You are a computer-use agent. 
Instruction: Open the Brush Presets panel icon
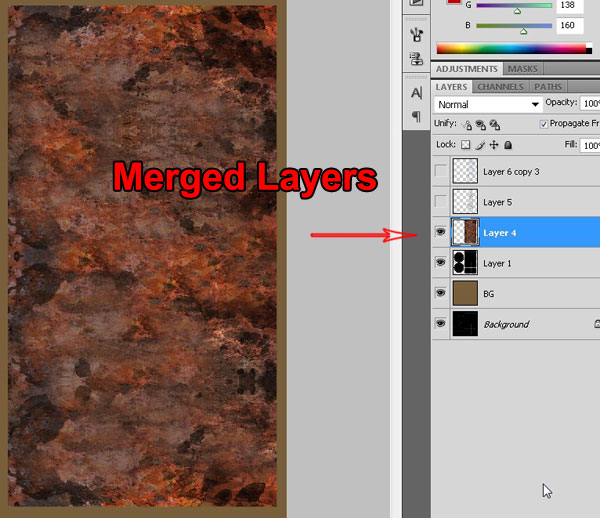[417, 34]
